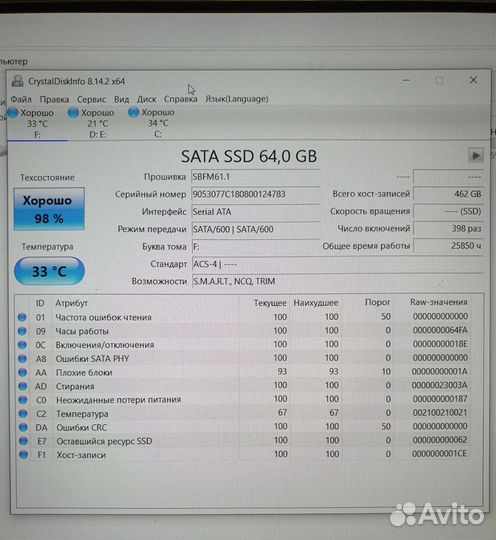Click the features field S.M.A.R.T., NCQ, TRIM
This screenshot has height=540, width=496.
pos(338,282)
